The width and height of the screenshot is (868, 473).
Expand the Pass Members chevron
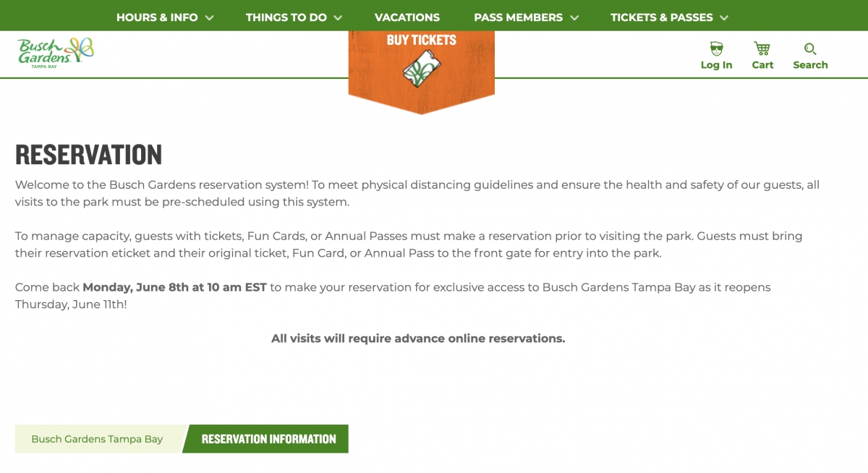(574, 17)
